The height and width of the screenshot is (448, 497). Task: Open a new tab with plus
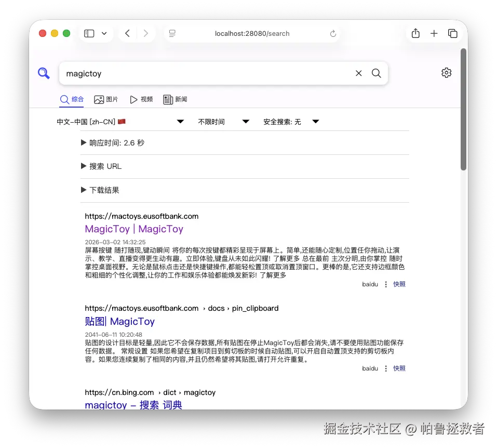tap(434, 33)
